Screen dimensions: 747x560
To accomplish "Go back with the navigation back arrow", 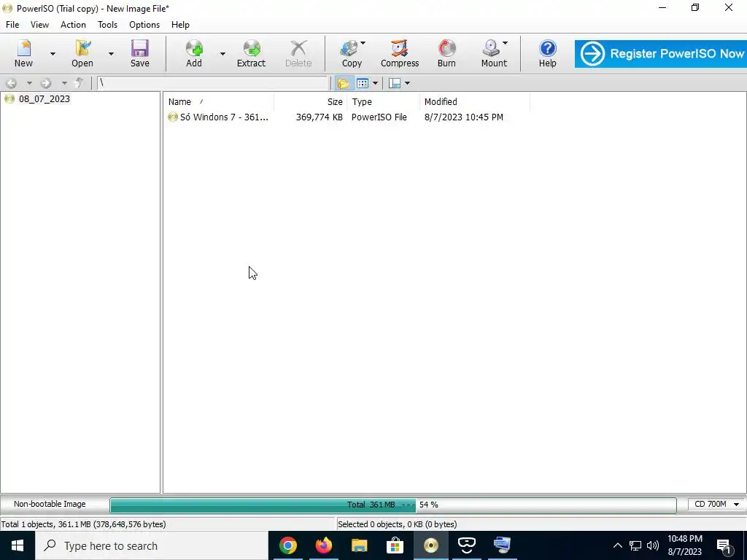I will (12, 83).
